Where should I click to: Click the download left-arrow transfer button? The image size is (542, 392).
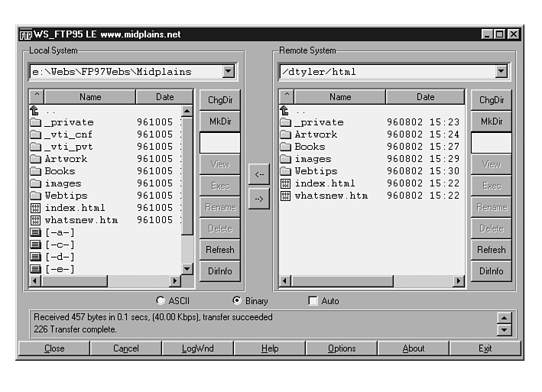tap(258, 174)
